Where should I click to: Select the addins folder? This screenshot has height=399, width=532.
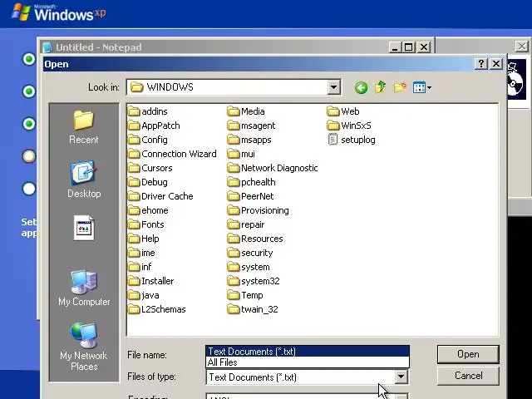tap(148, 111)
